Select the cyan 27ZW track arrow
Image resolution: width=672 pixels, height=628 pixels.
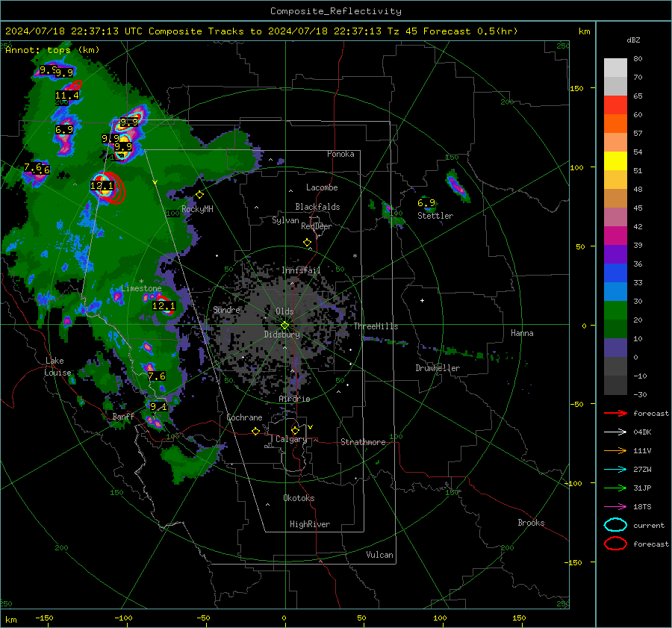(615, 470)
